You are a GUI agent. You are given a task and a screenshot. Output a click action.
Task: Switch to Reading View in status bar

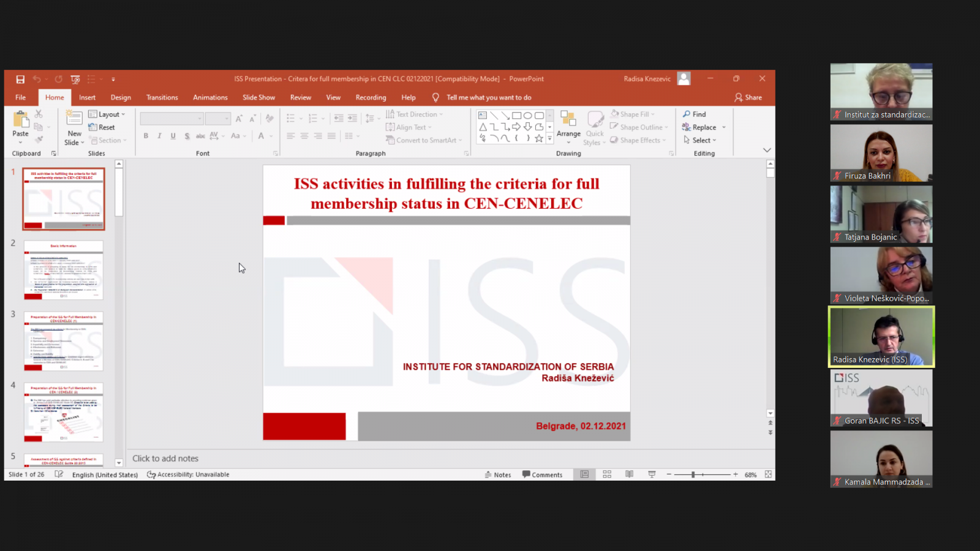click(x=629, y=474)
